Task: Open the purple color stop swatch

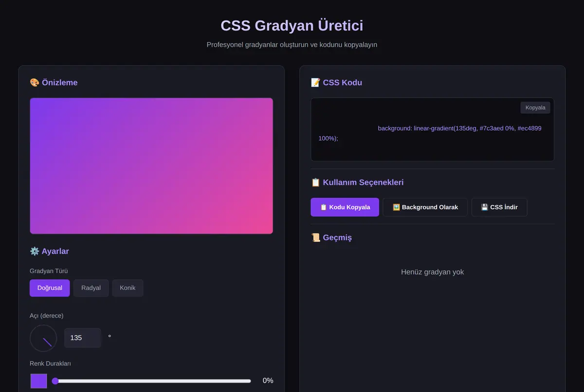Action: point(39,381)
